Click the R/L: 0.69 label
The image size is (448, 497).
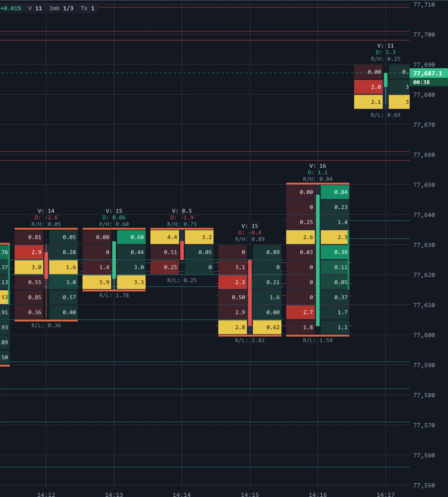coord(386,115)
